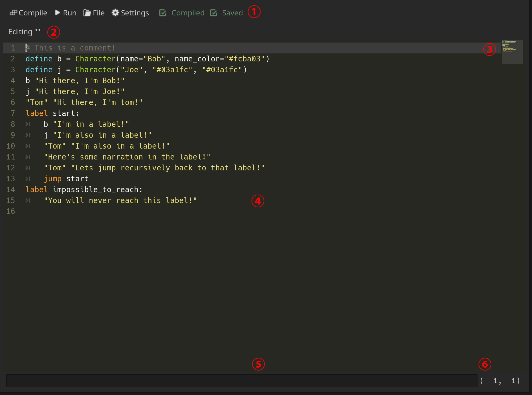
Task: Click the "Here's some narration in the label!" line
Action: pos(127,157)
